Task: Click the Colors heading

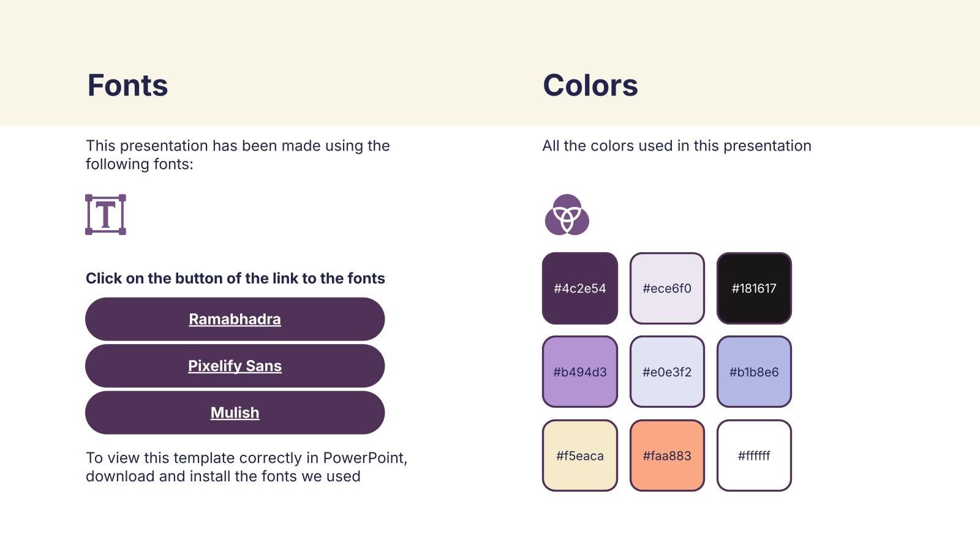Action: (590, 85)
